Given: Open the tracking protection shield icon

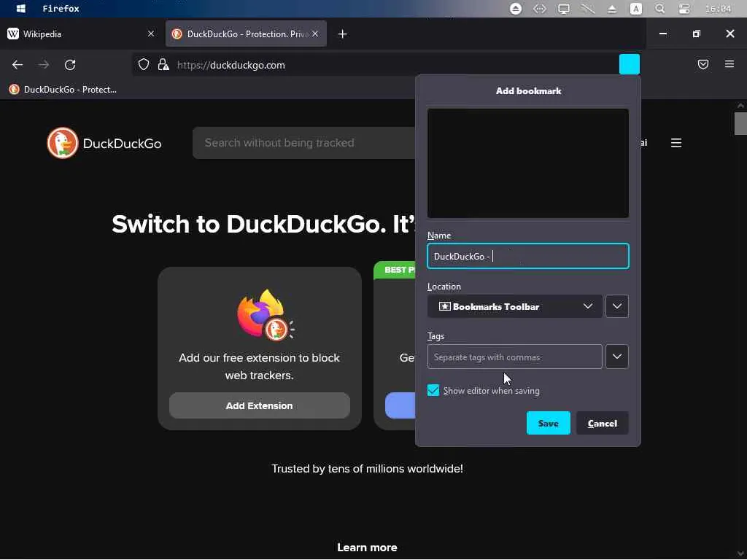Looking at the screenshot, I should (144, 65).
